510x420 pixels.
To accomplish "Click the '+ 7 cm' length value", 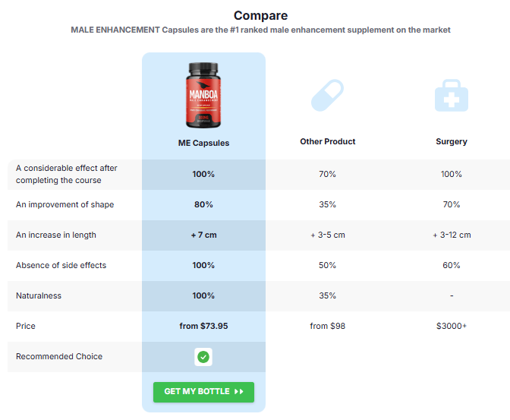I will click(x=203, y=235).
